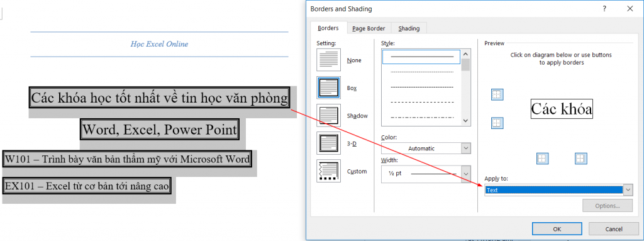The image size is (644, 241).
Task: Select the dash-dot line style
Action: 421,117
